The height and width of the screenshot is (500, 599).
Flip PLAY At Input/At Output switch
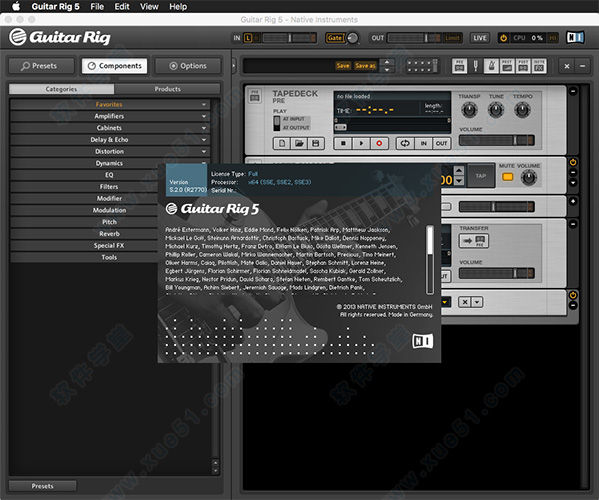pos(277,123)
